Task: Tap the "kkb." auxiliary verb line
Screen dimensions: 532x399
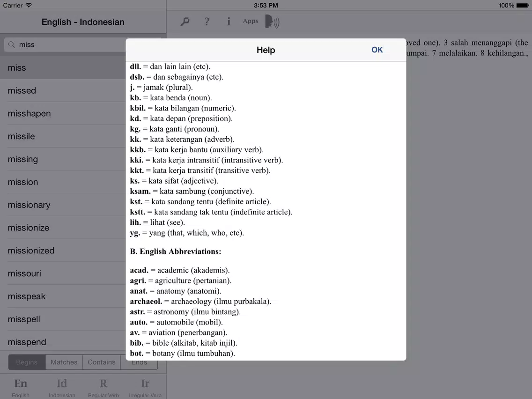Action: [x=197, y=150]
